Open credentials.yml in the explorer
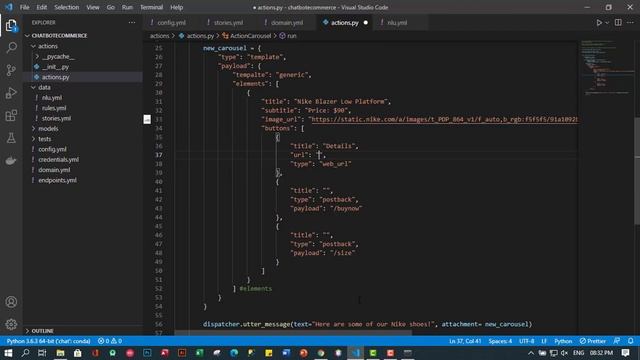 (x=58, y=160)
